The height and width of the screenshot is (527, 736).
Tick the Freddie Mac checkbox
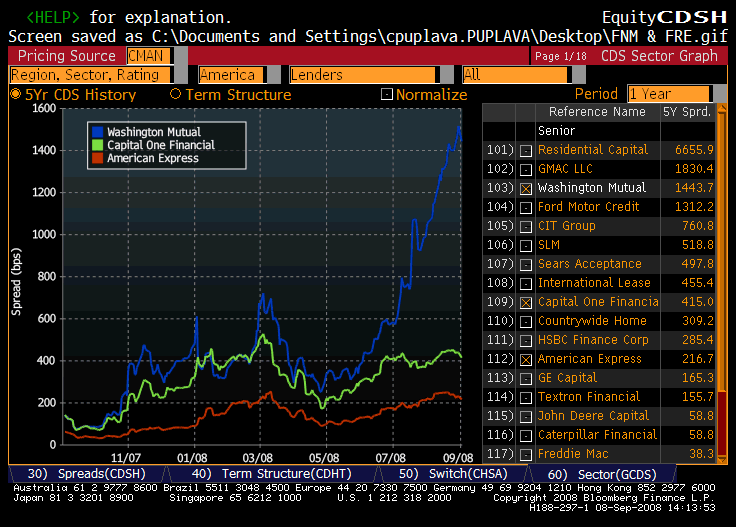coord(526,454)
